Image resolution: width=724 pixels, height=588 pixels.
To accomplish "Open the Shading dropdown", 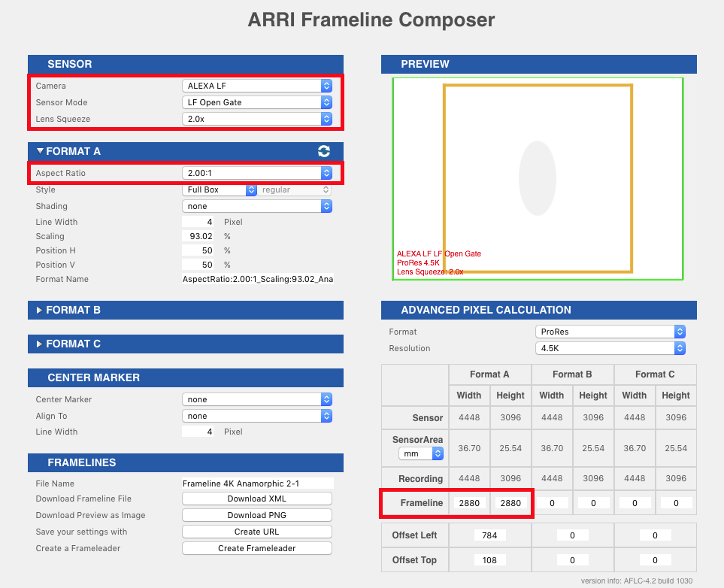I will pyautogui.click(x=256, y=206).
